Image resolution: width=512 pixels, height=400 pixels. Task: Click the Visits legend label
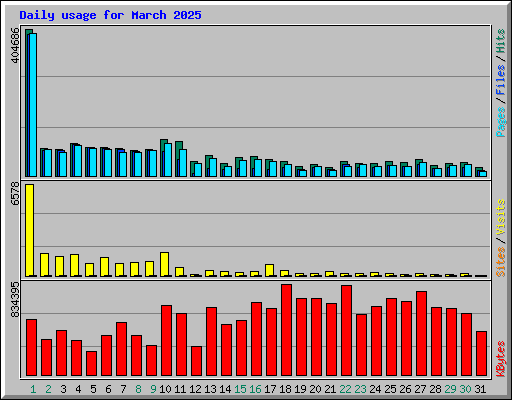(x=501, y=218)
